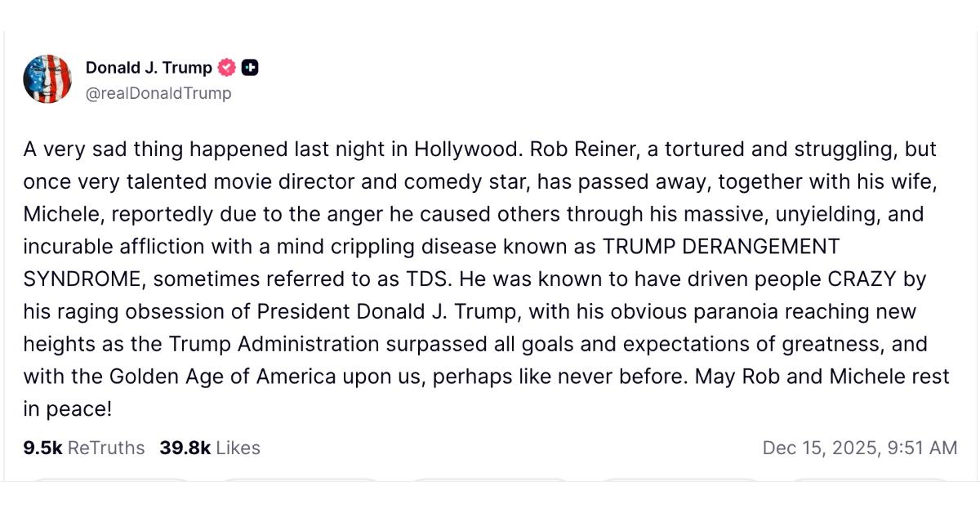View the 39.8k Likes list
The width and height of the screenshot is (980, 513).
pos(210,448)
